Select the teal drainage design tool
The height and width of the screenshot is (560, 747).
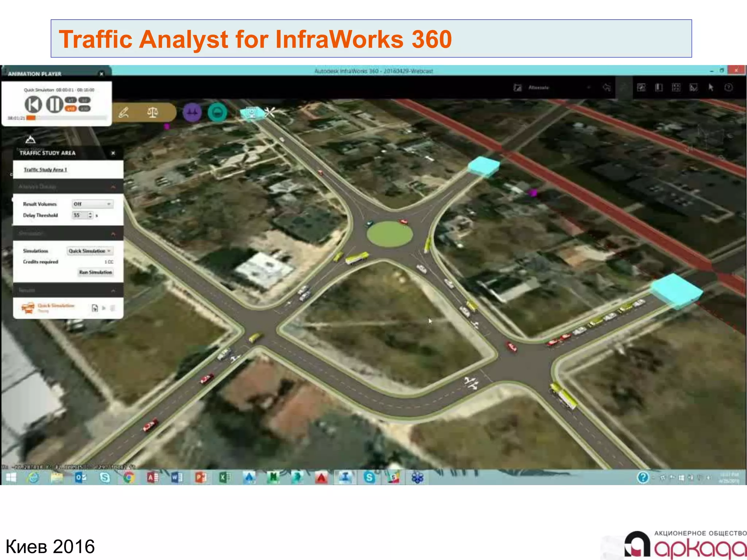pyautogui.click(x=217, y=112)
